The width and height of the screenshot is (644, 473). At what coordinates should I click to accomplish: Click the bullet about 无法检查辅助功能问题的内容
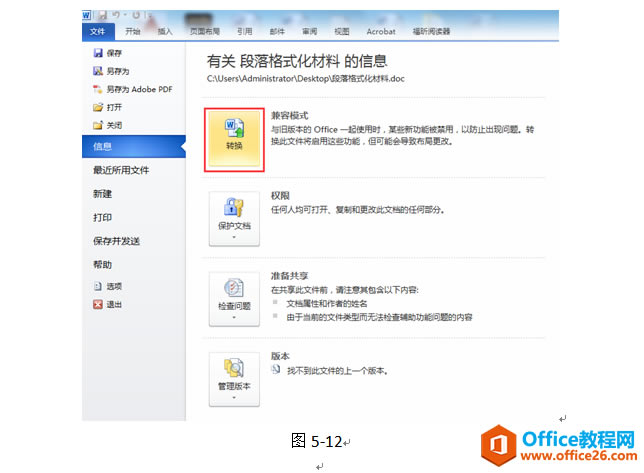(380, 317)
